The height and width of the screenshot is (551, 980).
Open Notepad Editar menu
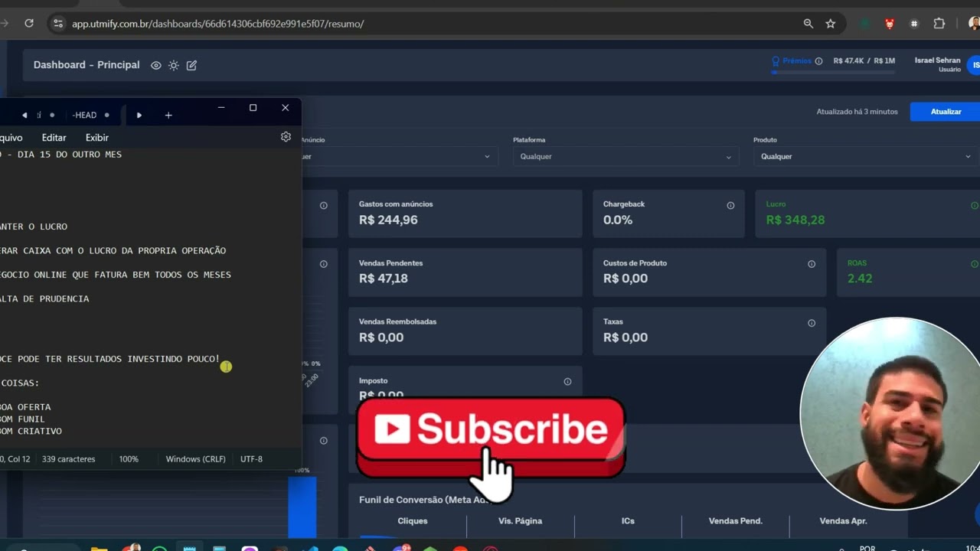pyautogui.click(x=54, y=138)
